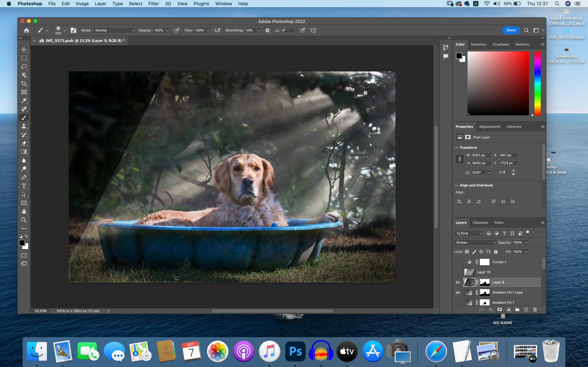Screen dimensions: 588x367
Task: Open the brush Mode dropdown
Action: [x=114, y=30]
